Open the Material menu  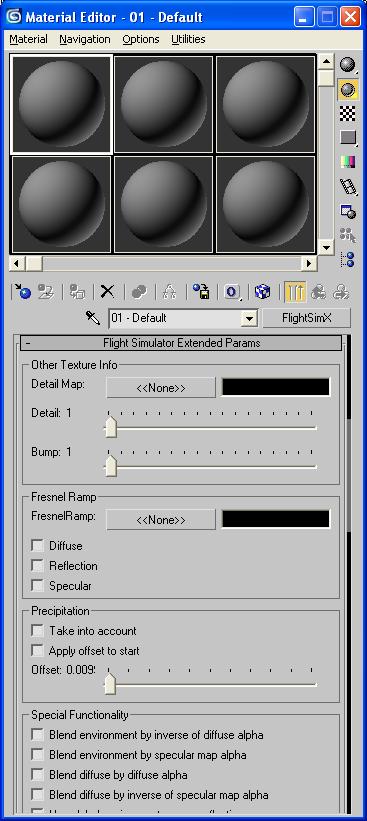click(x=28, y=39)
